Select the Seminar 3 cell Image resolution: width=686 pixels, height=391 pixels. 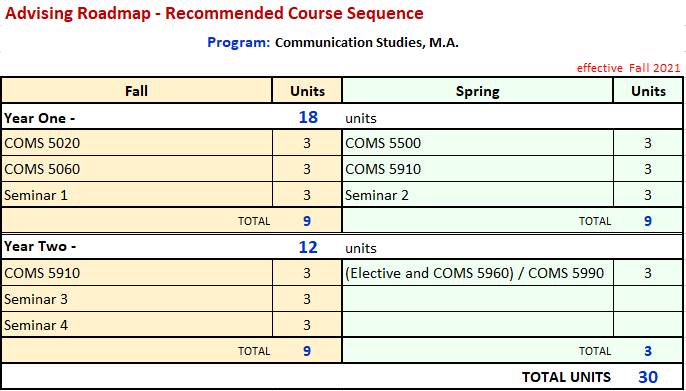tap(137, 299)
